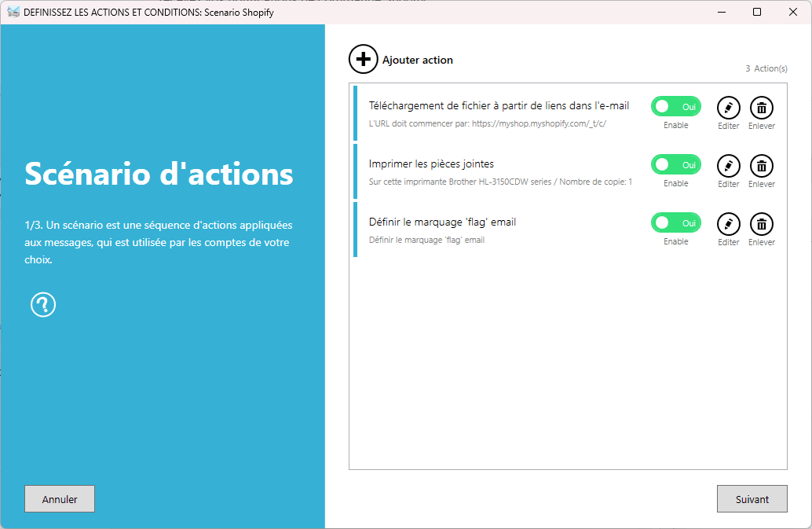The image size is (812, 529).
Task: Click the Ajouter action label
Action: 417,60
